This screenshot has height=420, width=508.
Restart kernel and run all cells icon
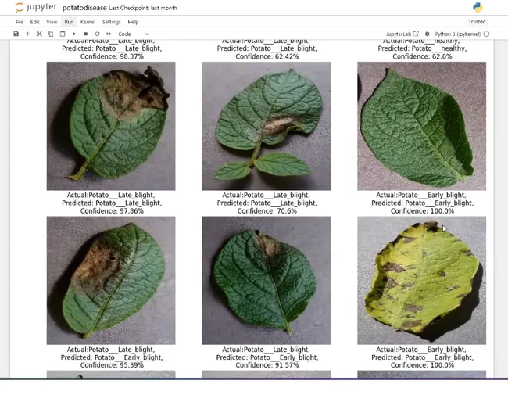click(x=109, y=34)
